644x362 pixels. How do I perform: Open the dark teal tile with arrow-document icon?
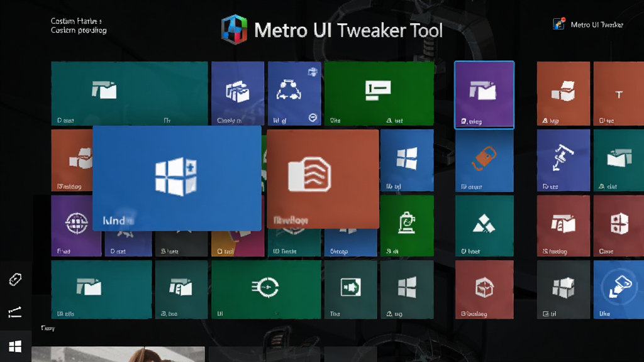pos(350,289)
